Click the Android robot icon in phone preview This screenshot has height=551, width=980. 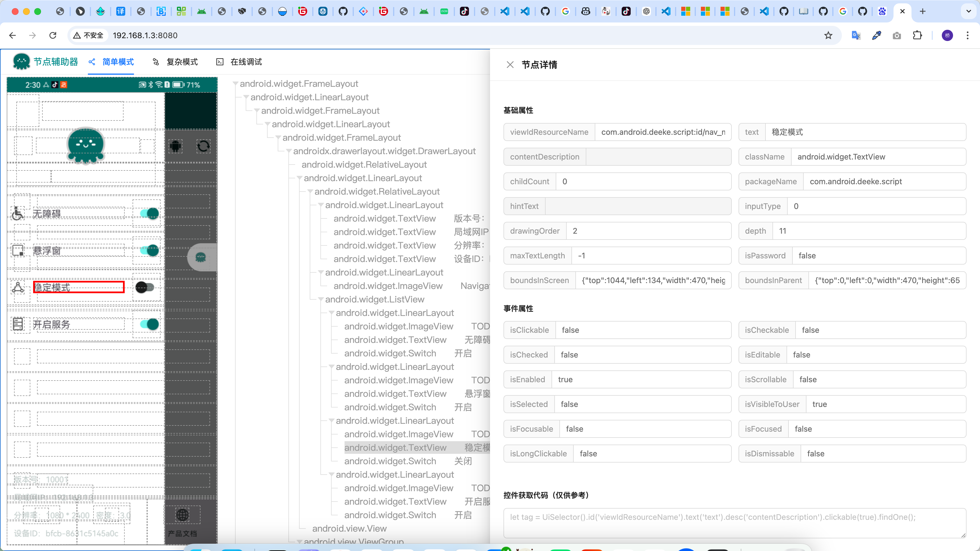pos(176,146)
